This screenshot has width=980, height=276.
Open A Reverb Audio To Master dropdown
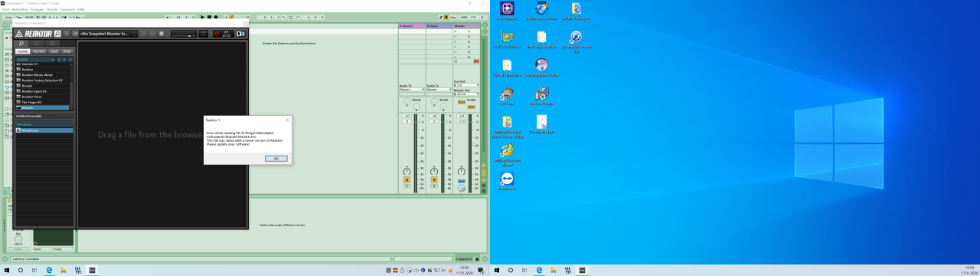(x=412, y=90)
